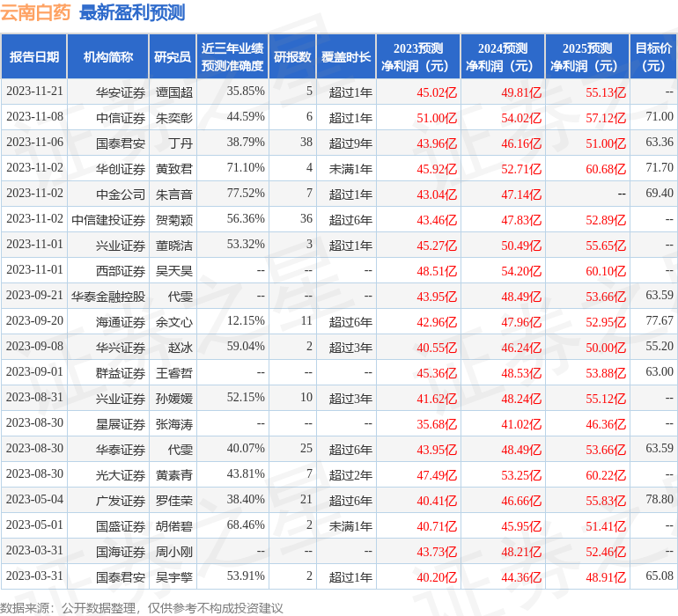The width and height of the screenshot is (678, 616).
Task: Select the 覆盖时长 column header
Action: coord(346,56)
